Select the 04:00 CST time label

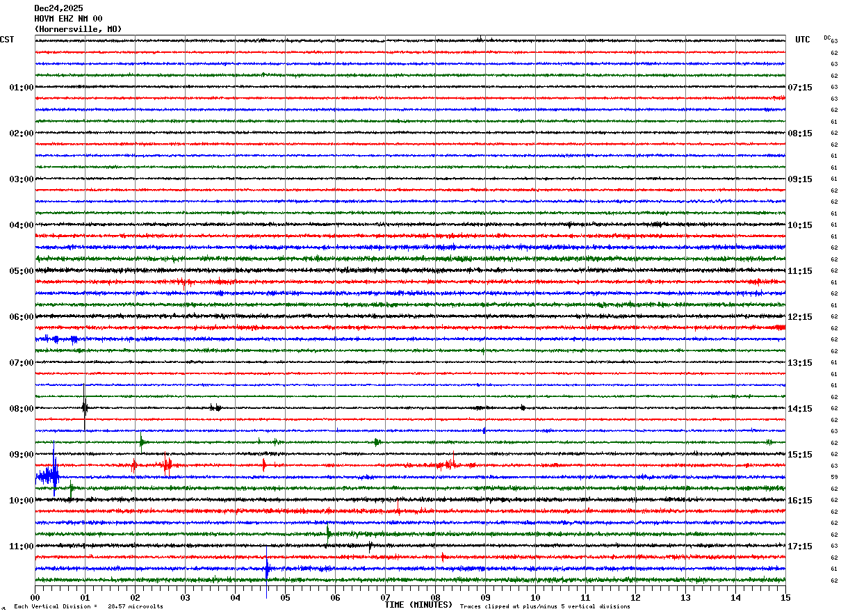(x=22, y=225)
